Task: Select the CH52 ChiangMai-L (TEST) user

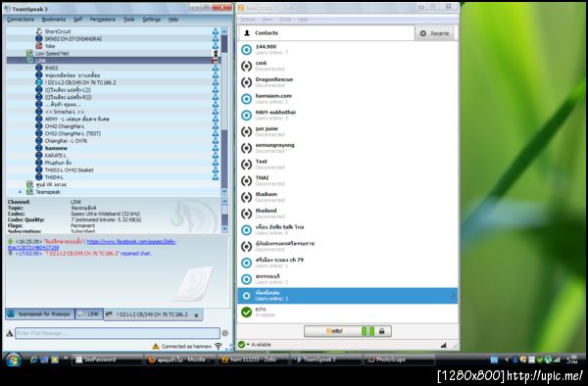Action: [73, 133]
